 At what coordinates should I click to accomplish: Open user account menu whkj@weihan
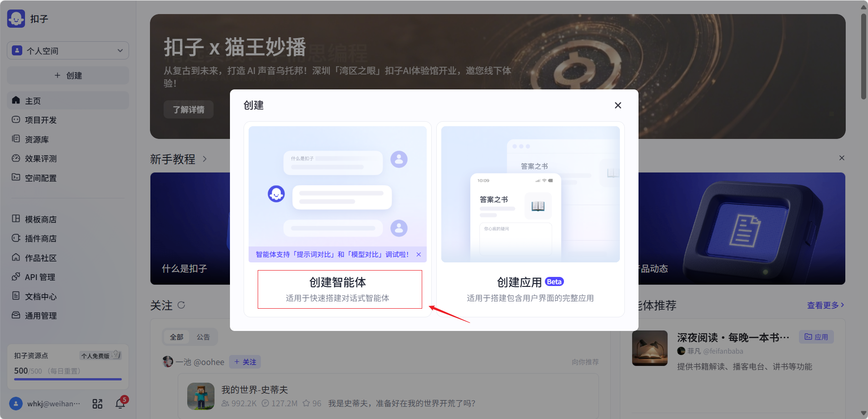[x=45, y=404]
